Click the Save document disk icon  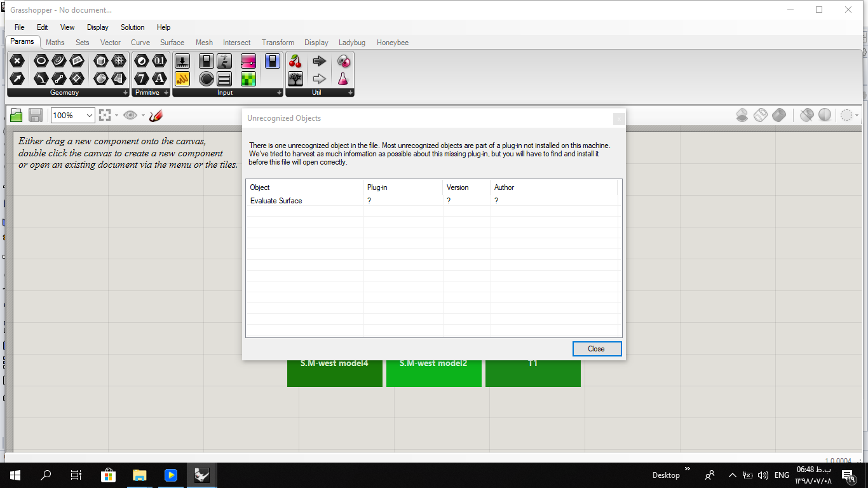(36, 115)
